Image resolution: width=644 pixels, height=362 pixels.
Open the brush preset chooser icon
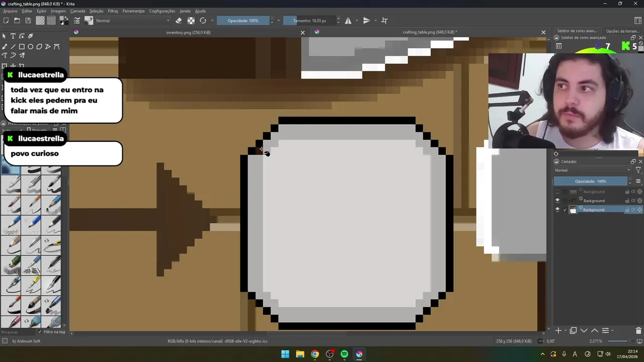(x=89, y=21)
